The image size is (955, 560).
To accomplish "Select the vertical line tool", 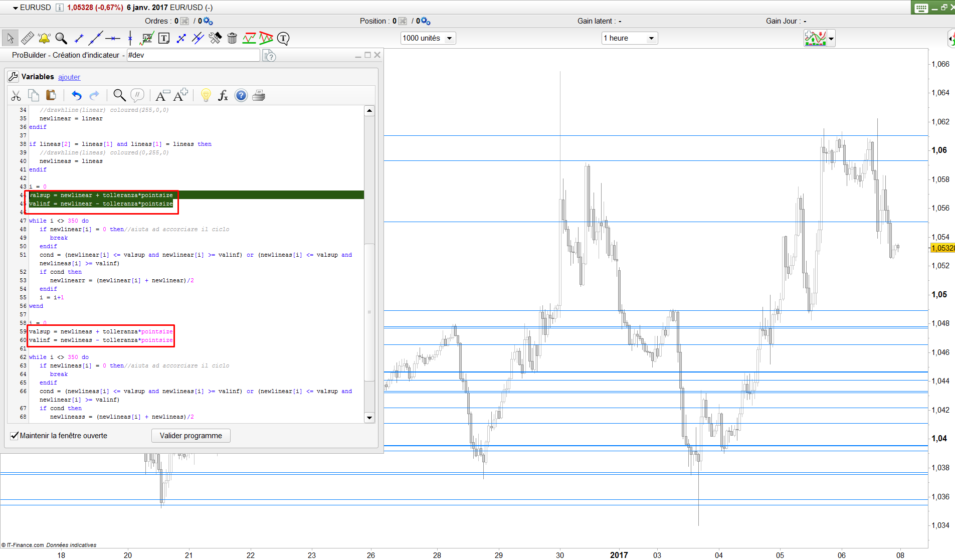I will tap(130, 38).
